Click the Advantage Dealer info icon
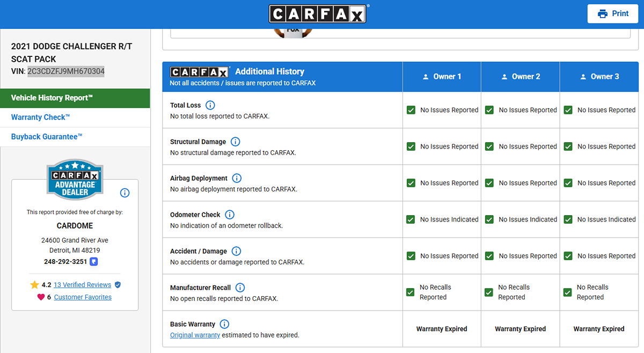This screenshot has height=353, width=644. tap(125, 193)
